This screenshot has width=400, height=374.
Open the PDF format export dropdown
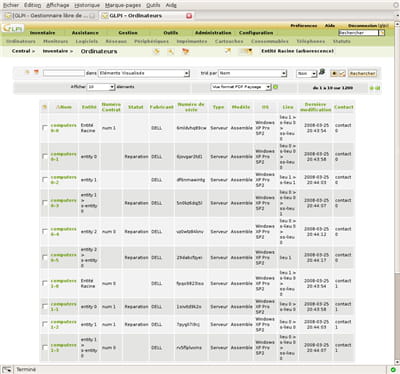(241, 87)
